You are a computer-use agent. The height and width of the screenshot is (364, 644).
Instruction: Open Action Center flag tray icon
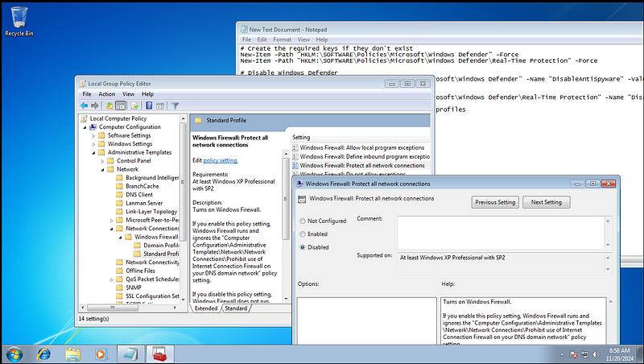pyautogui.click(x=573, y=354)
